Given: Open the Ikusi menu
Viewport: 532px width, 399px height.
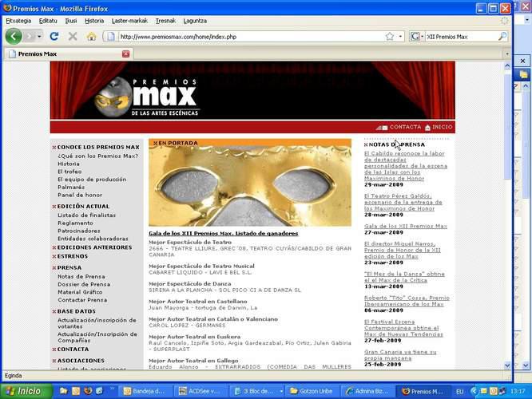Looking at the screenshot, I should (x=71, y=21).
